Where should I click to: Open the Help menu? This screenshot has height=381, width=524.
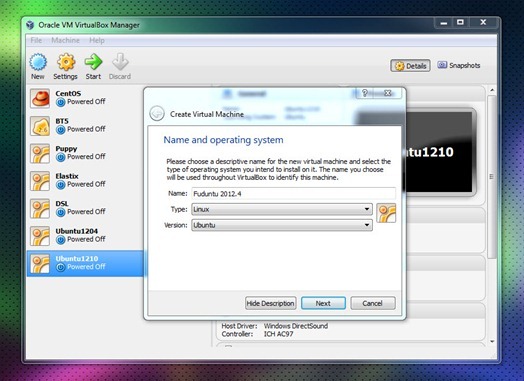(x=97, y=40)
